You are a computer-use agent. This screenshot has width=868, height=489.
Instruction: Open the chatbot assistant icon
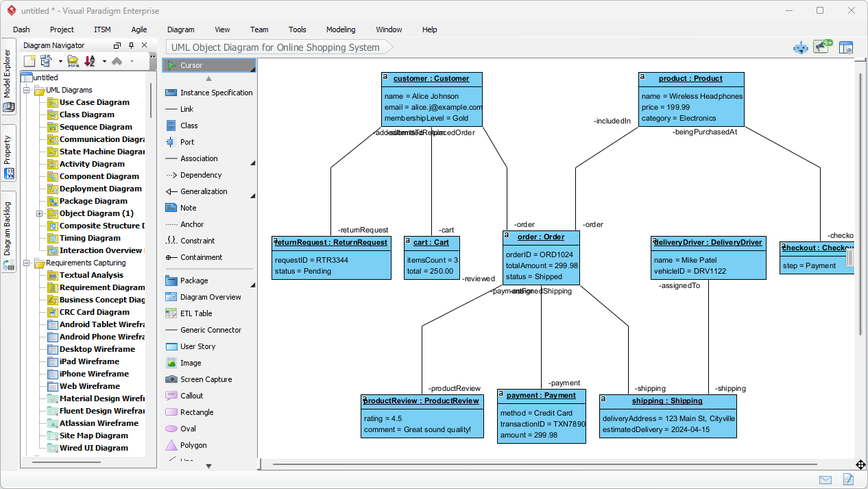click(x=800, y=48)
